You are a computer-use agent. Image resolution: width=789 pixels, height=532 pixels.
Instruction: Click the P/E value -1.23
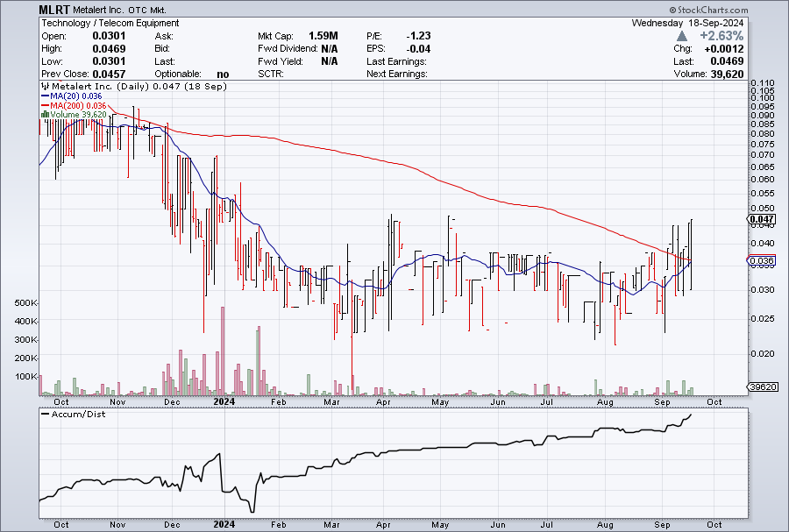(x=419, y=36)
